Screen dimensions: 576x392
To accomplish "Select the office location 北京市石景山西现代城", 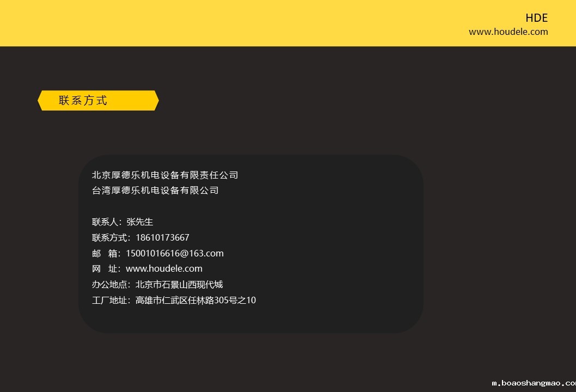I will [179, 285].
